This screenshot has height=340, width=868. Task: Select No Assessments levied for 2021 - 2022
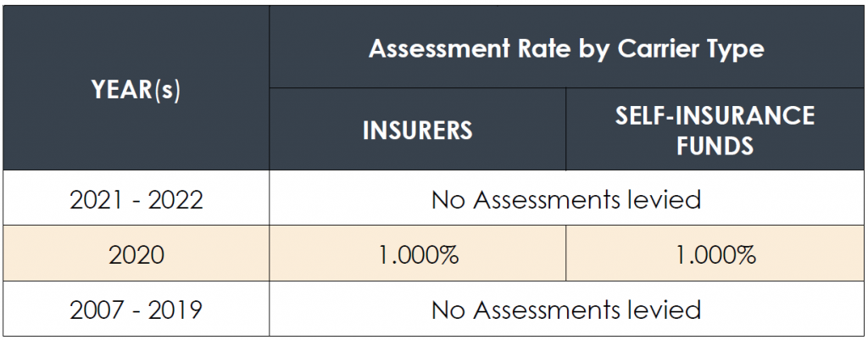[566, 198]
